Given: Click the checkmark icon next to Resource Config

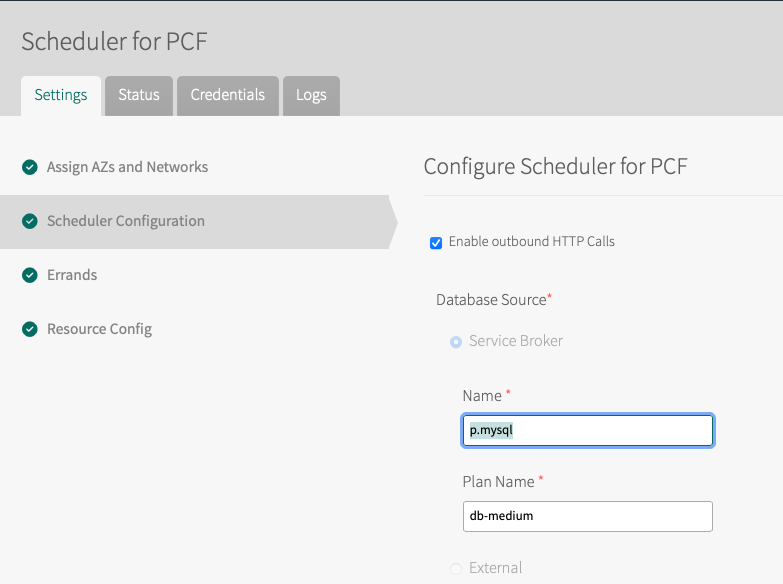Looking at the screenshot, I should [x=30, y=329].
